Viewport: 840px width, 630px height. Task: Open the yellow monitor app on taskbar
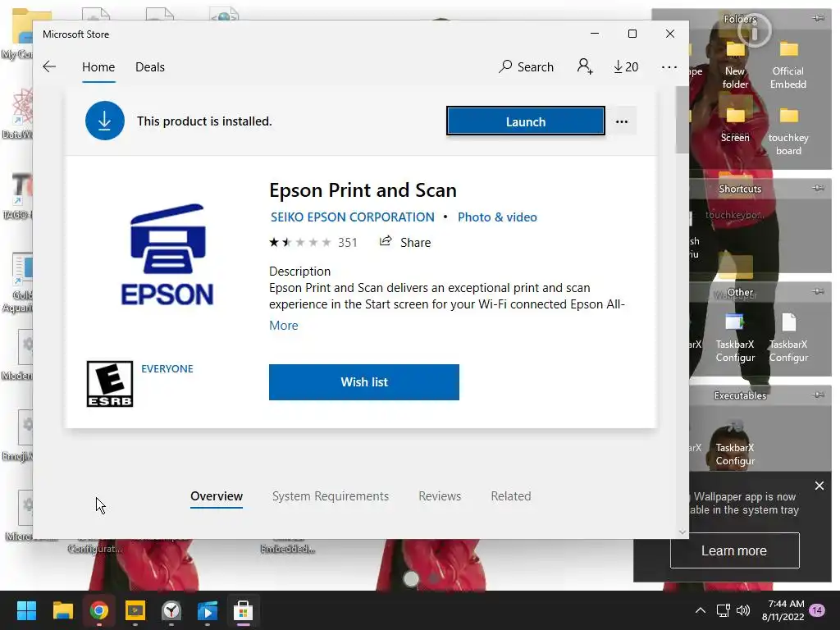[135, 610]
